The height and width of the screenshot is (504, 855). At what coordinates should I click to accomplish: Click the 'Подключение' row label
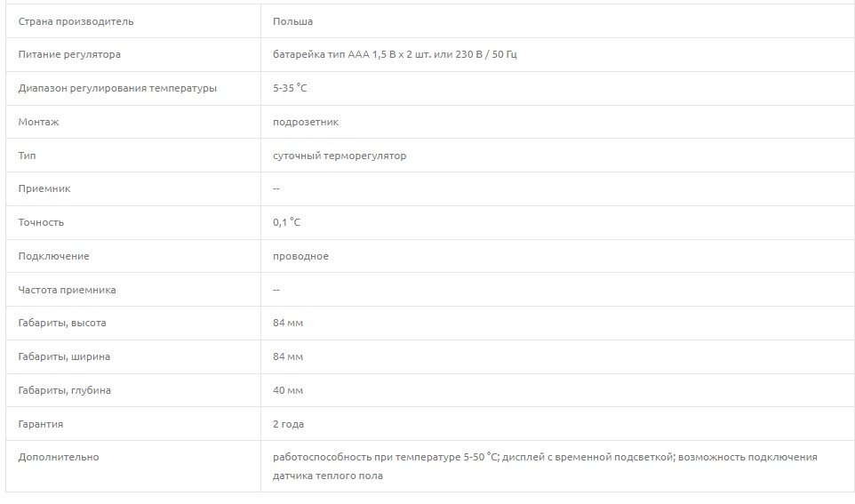click(x=53, y=257)
